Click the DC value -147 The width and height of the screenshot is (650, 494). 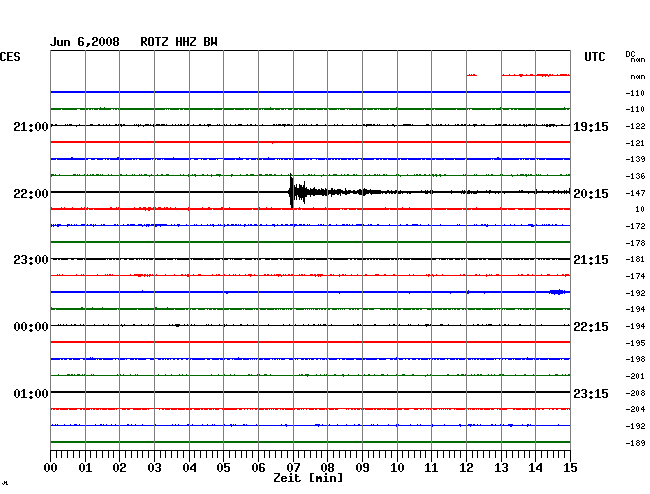click(x=635, y=193)
